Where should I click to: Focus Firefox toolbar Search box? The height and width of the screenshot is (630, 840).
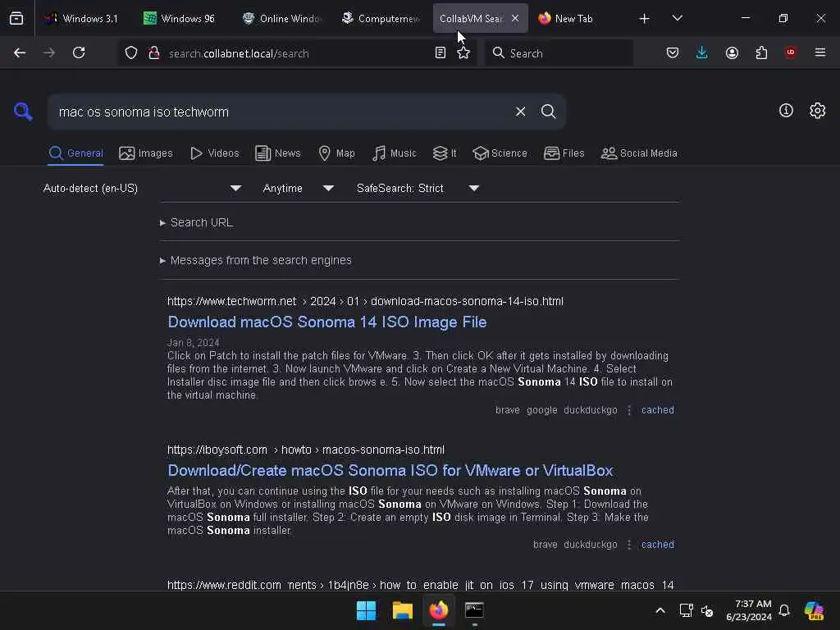pyautogui.click(x=559, y=53)
